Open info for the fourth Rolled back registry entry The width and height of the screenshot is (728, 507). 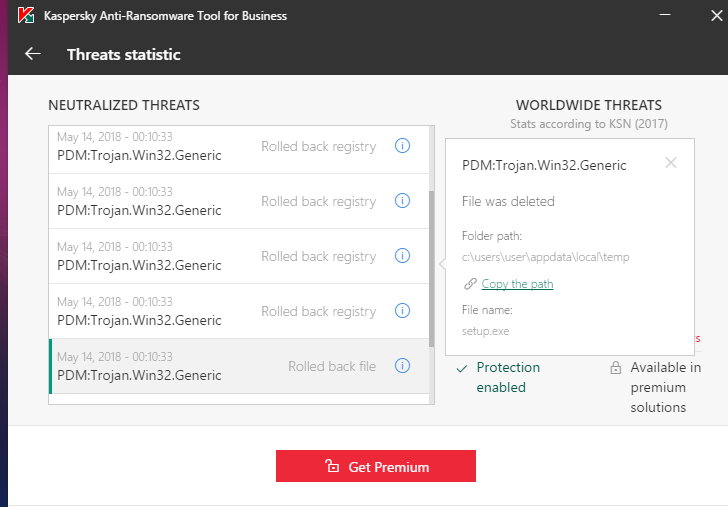[402, 310]
